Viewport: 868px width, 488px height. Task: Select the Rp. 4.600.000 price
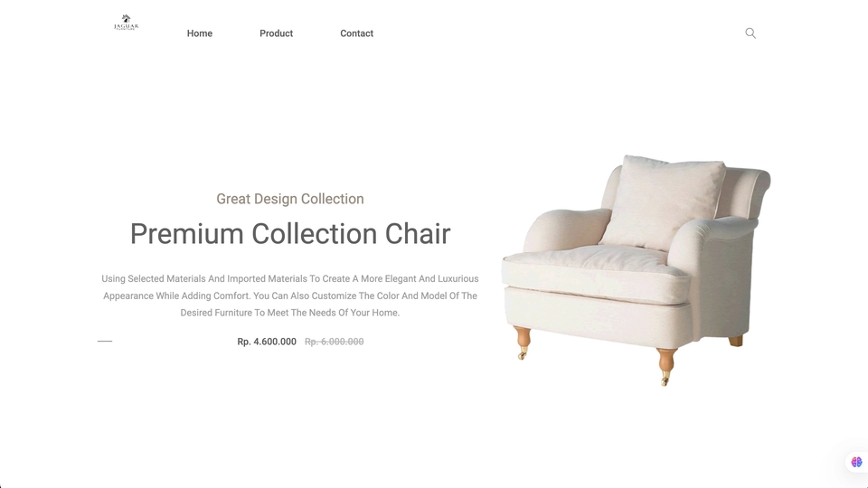click(x=267, y=342)
